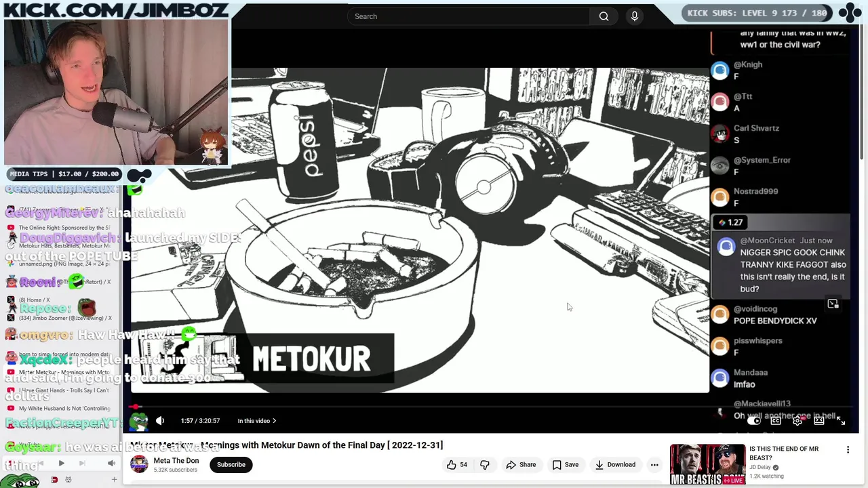Toggle closed captions CC button
The height and width of the screenshot is (488, 868).
pos(776,421)
